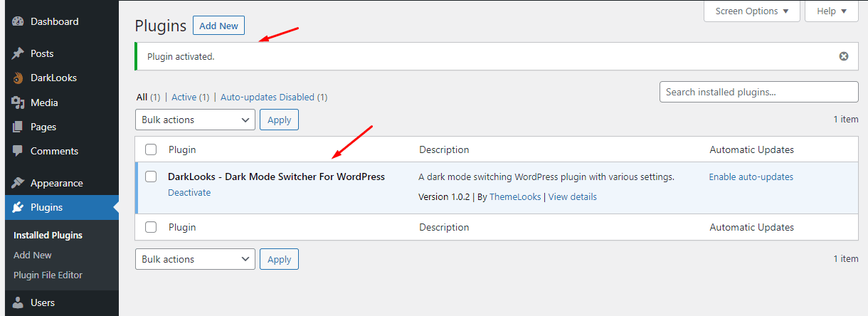Tick the select-all checkbox in table footer
This screenshot has width=868, height=316.
point(151,227)
